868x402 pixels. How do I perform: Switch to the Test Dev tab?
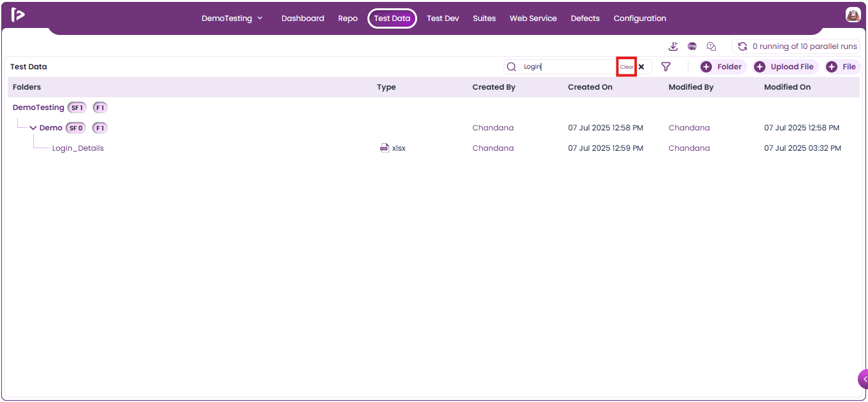point(443,18)
